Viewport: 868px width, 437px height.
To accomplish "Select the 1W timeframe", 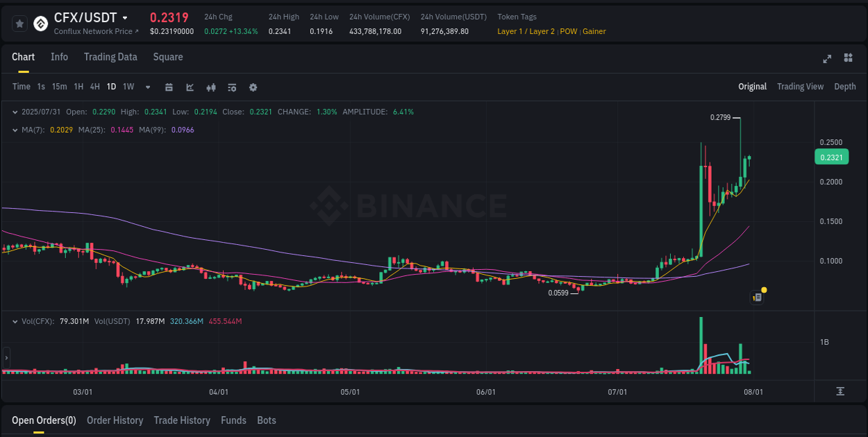I will pyautogui.click(x=128, y=87).
